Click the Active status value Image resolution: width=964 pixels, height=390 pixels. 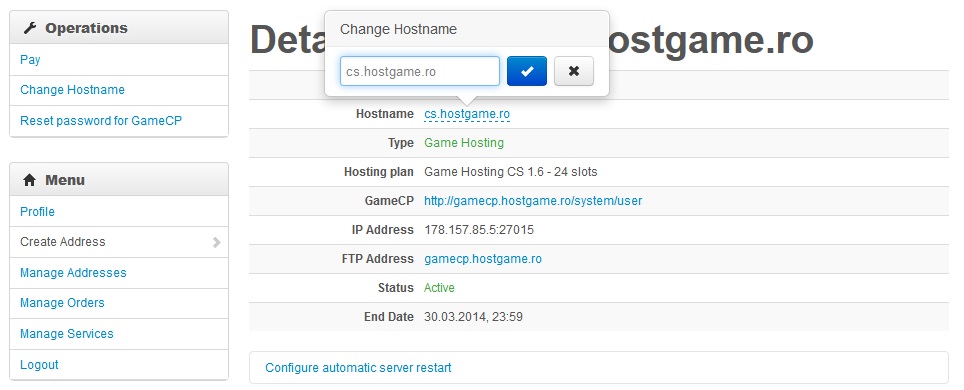[440, 287]
